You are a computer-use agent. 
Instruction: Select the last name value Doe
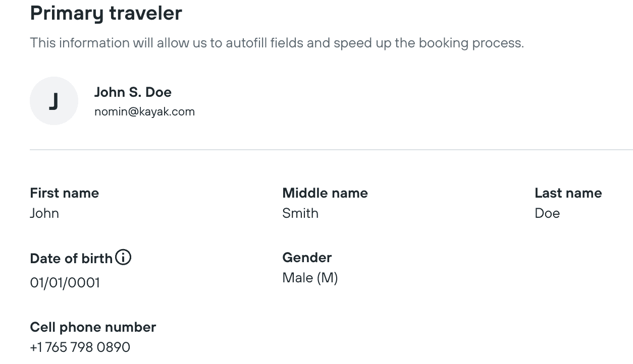[x=547, y=213]
